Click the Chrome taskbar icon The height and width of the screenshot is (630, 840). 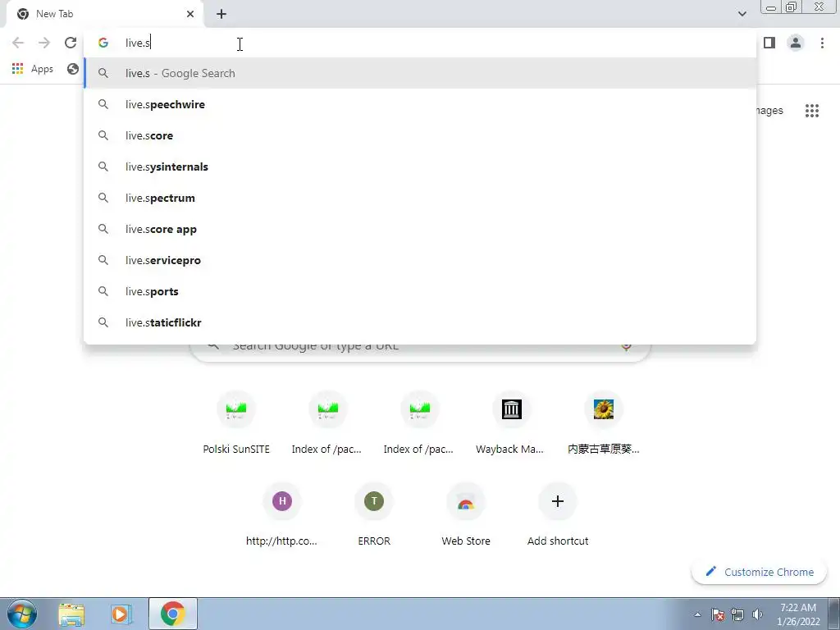click(x=172, y=614)
